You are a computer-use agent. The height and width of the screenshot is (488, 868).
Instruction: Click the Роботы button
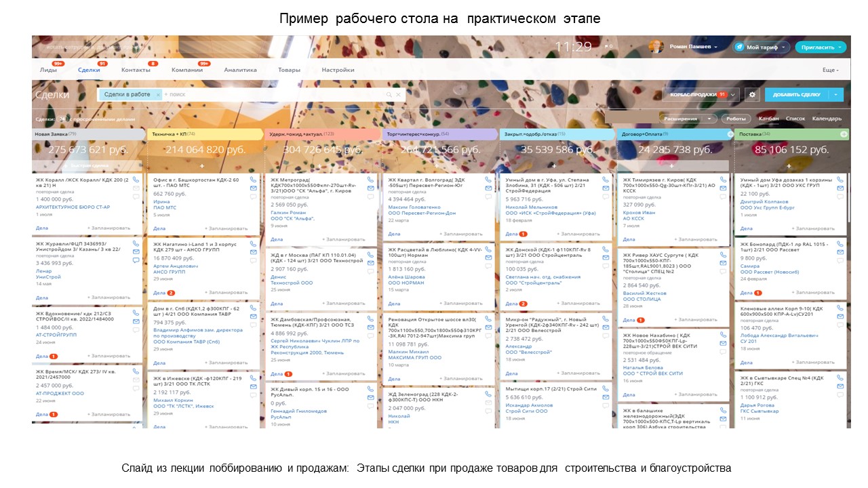[735, 119]
